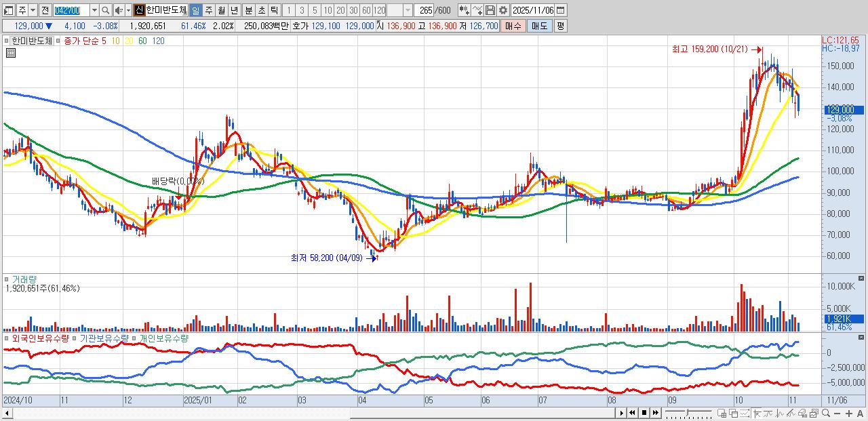The image size is (868, 421).
Task: Click the date field 2025/11/06
Action: (533, 10)
